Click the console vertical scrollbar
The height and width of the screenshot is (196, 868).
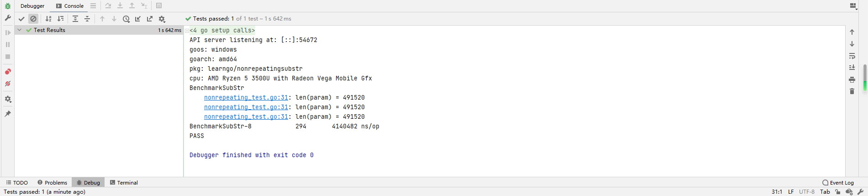(865, 78)
